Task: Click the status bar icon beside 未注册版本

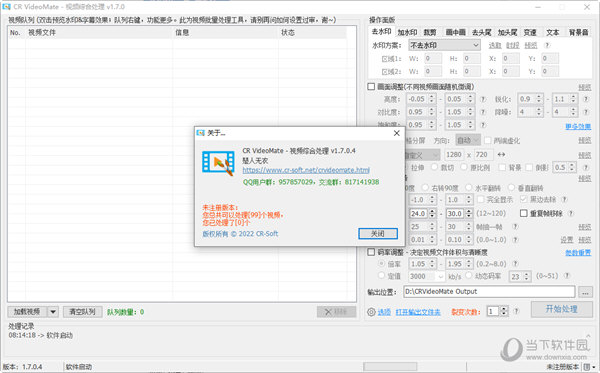Action: [x=587, y=367]
